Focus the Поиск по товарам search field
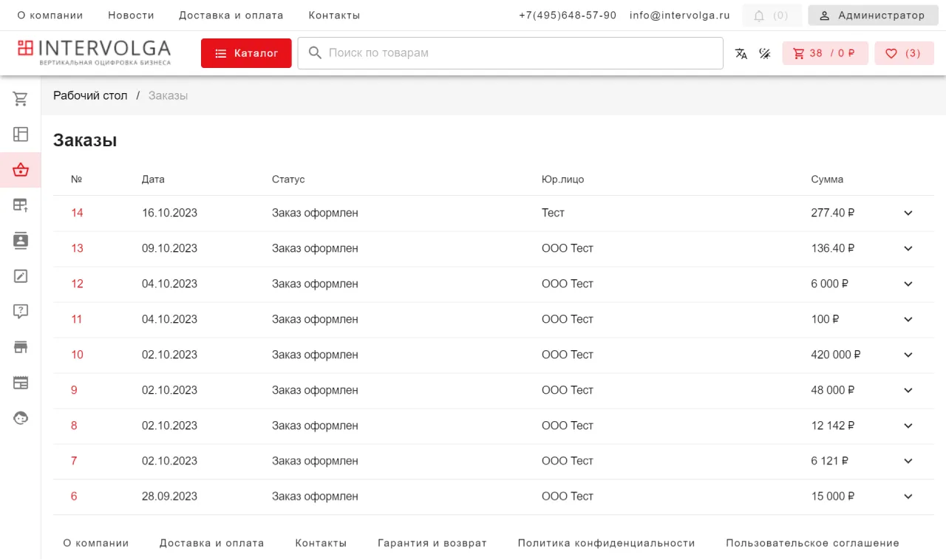 [x=510, y=53]
